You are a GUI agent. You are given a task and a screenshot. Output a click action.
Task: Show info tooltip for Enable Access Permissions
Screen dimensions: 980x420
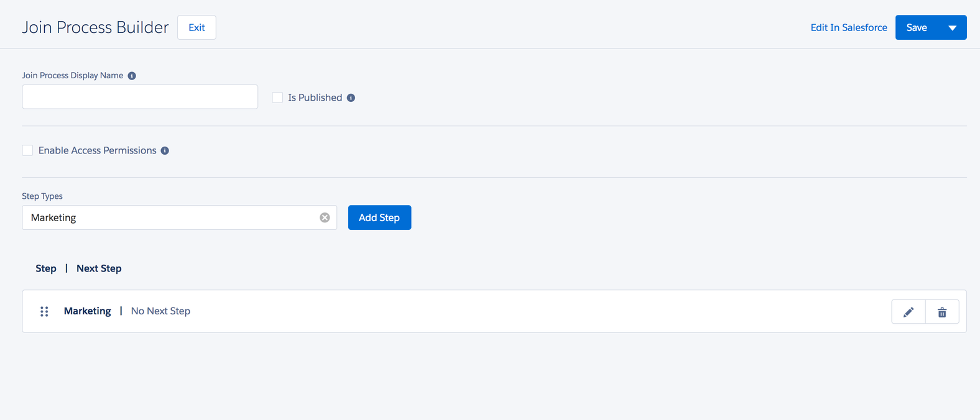[x=164, y=150]
